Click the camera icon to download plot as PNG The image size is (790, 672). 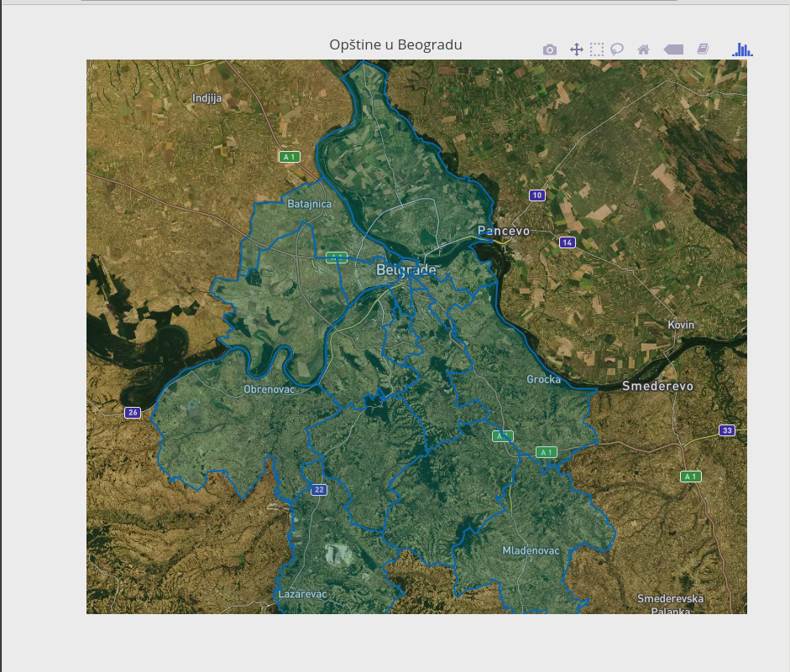(550, 49)
